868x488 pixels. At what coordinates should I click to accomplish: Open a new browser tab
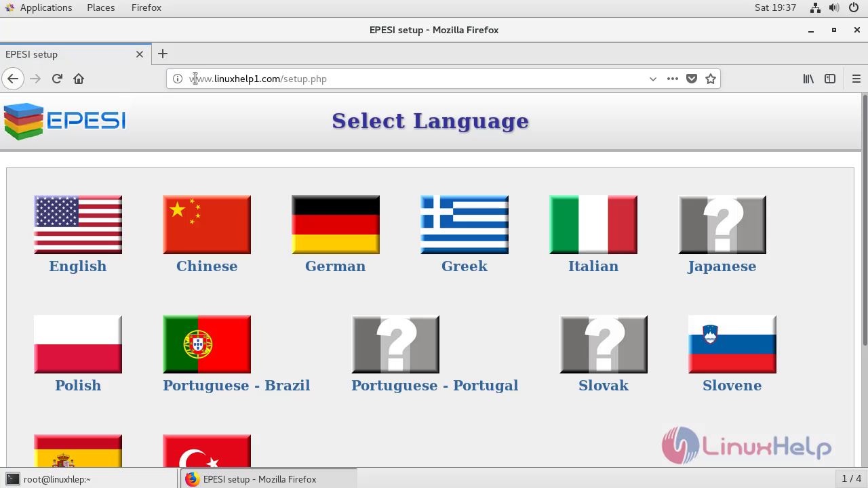[x=163, y=54]
